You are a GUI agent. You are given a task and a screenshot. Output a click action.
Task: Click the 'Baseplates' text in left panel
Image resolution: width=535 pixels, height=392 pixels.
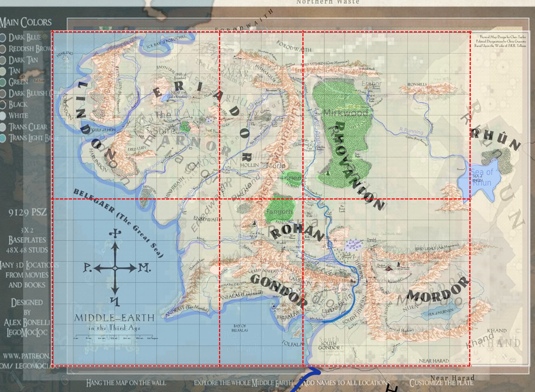(27, 240)
